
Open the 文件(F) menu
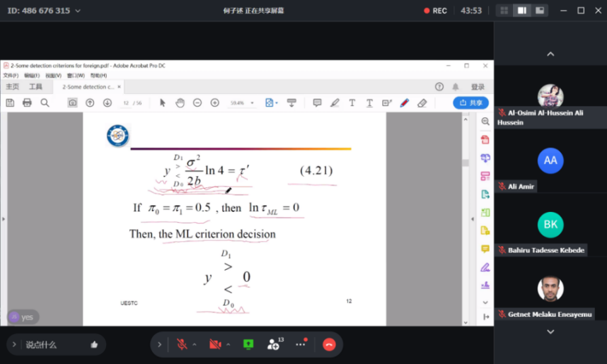11,75
